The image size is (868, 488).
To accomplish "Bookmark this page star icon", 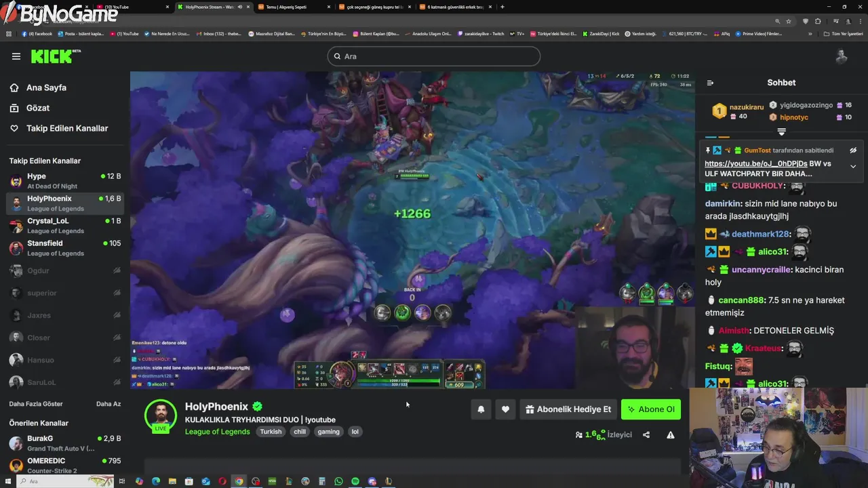I will [x=789, y=21].
